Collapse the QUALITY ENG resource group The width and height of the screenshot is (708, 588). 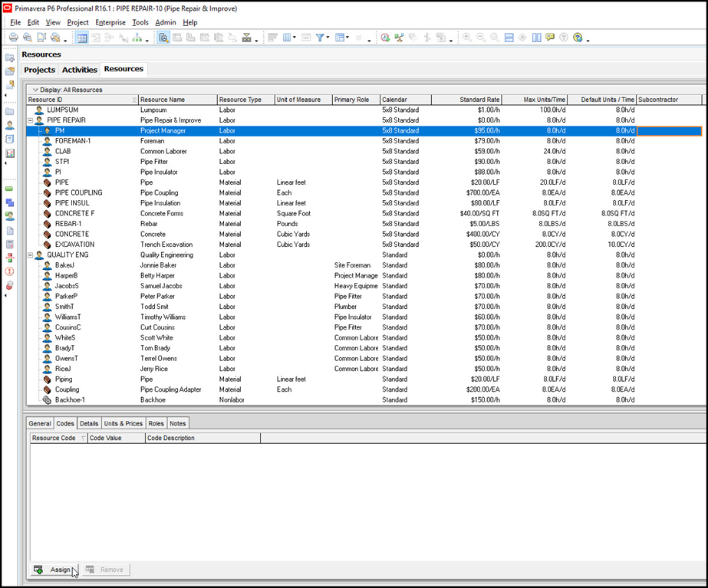click(x=30, y=255)
